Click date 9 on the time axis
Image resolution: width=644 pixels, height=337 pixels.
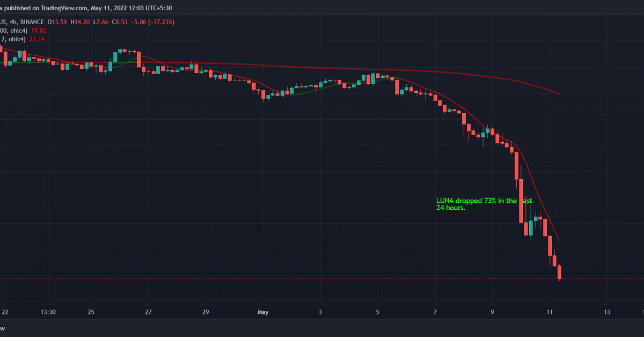(492, 312)
